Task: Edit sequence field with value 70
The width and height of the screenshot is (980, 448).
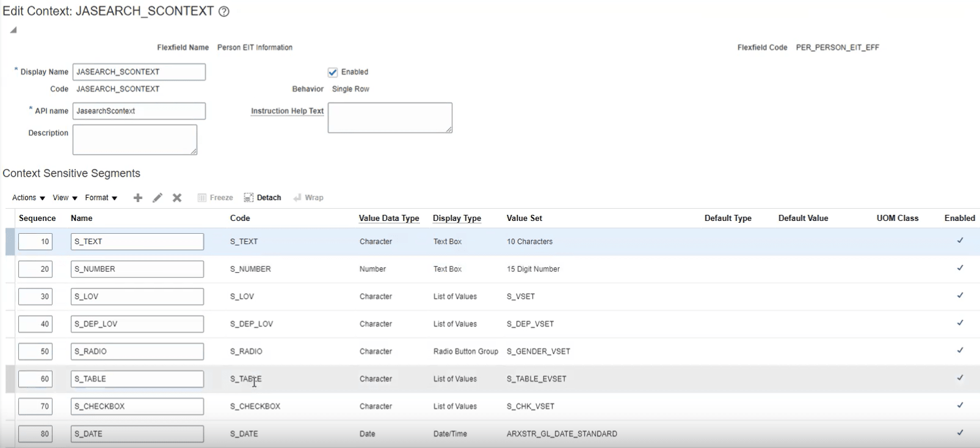Action: pyautogui.click(x=35, y=406)
